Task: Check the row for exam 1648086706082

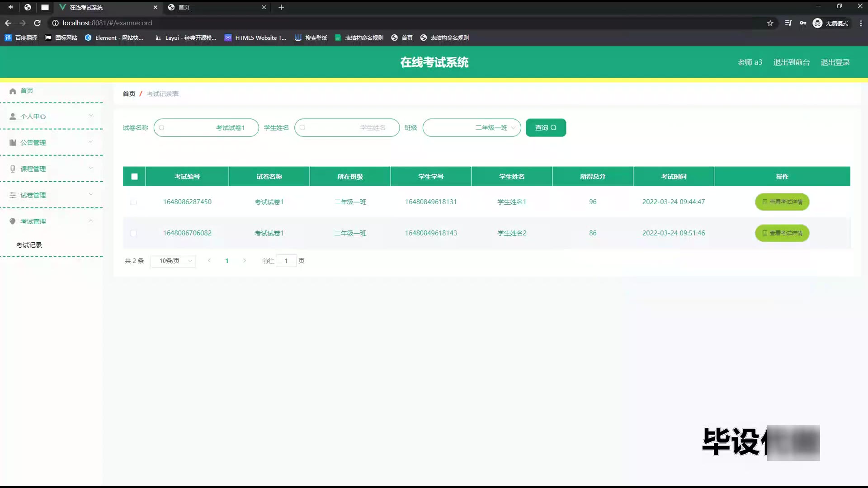Action: tap(133, 233)
